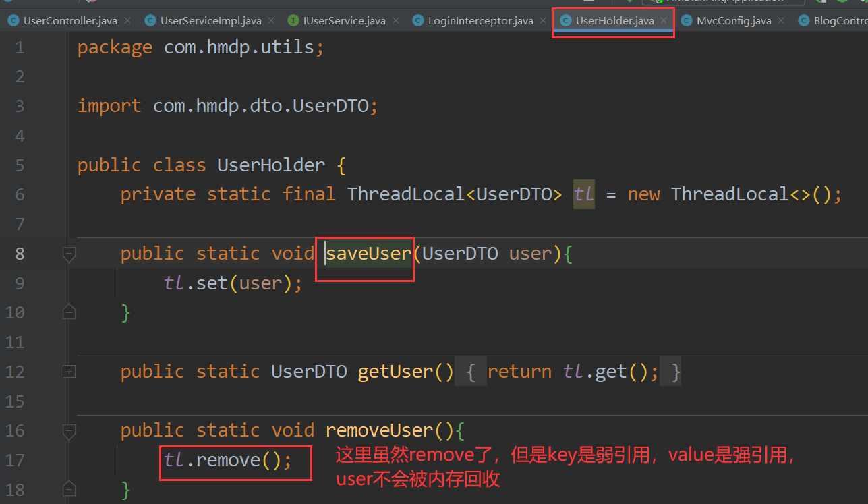Screen dimensions: 868x504
Task: Collapse the removeUser method at line 16
Action: (x=69, y=430)
